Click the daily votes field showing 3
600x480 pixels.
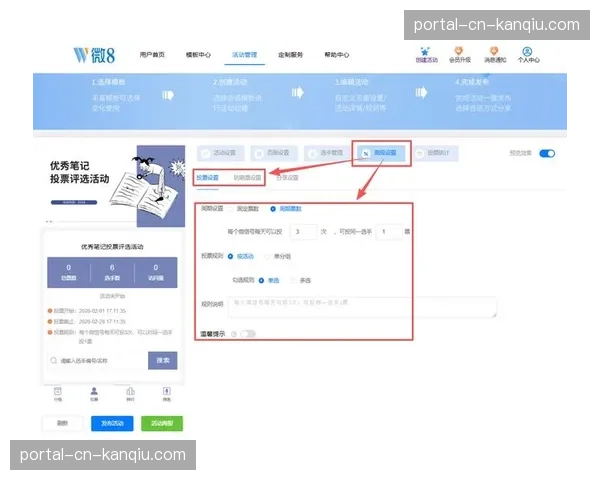[x=303, y=232]
